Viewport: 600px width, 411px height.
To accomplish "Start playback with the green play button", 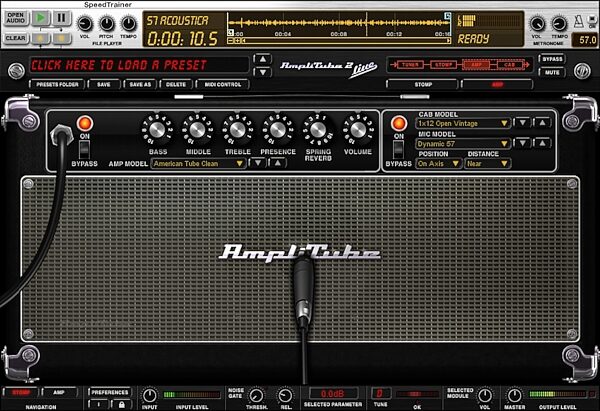I will [x=41, y=18].
